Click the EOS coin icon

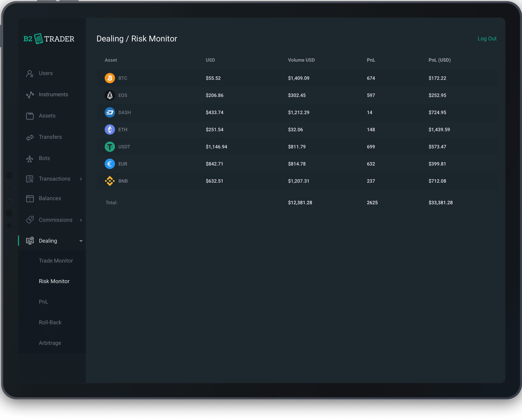tap(110, 95)
